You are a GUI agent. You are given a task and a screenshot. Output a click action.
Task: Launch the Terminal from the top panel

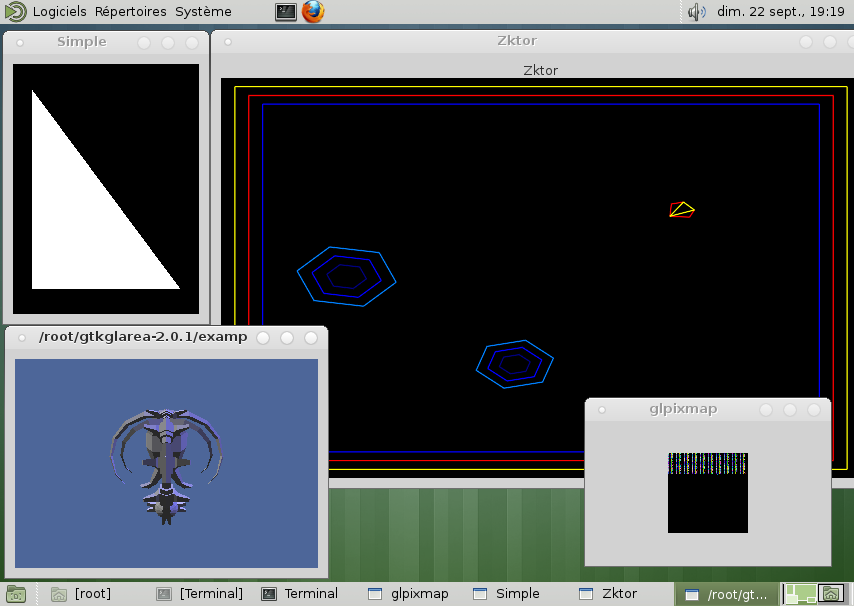point(286,12)
